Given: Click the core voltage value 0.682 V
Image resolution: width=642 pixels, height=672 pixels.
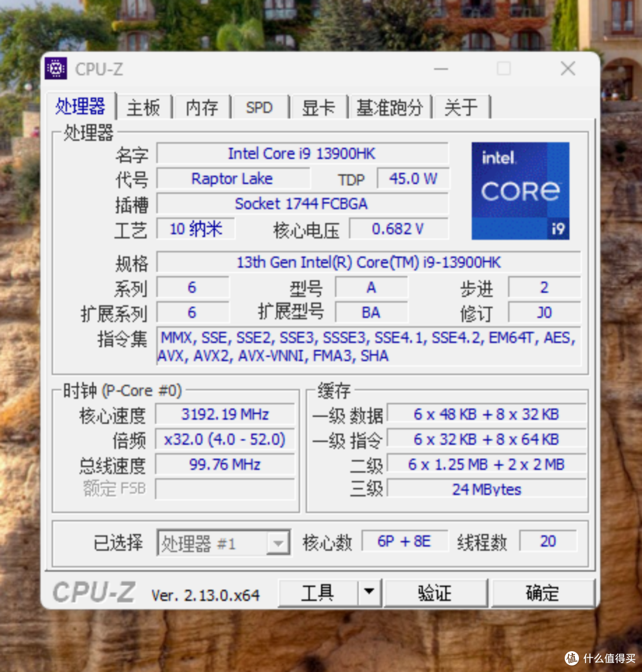Looking at the screenshot, I should coord(398,229).
